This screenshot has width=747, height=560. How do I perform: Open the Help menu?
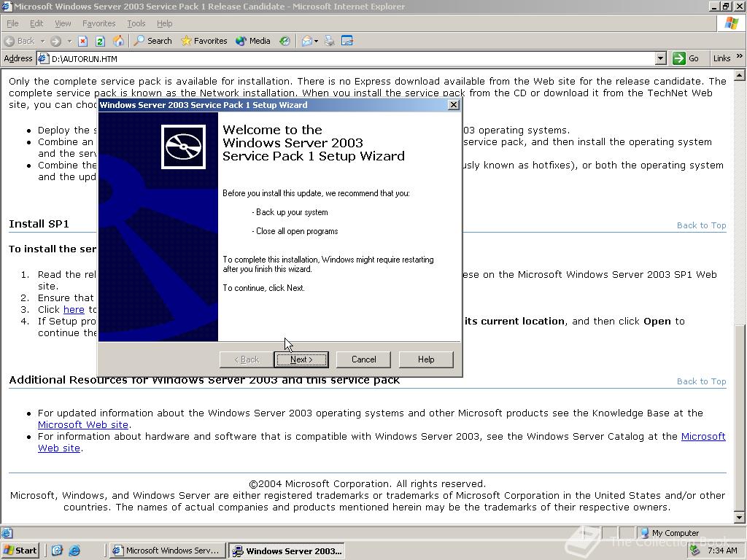click(x=164, y=23)
